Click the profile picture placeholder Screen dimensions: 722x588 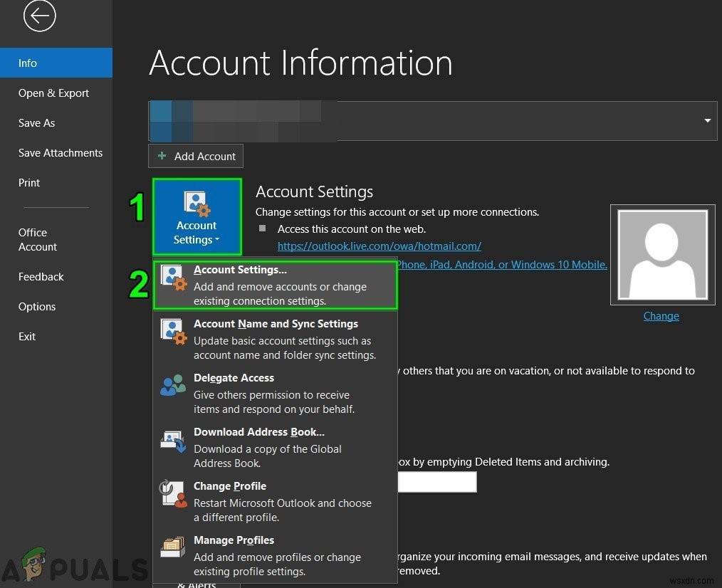[x=662, y=254]
